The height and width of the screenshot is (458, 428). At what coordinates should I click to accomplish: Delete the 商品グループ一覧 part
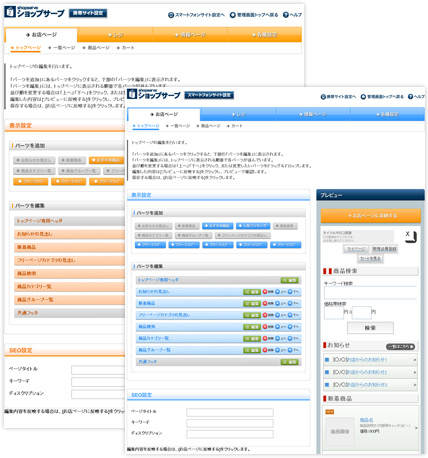pos(268,350)
